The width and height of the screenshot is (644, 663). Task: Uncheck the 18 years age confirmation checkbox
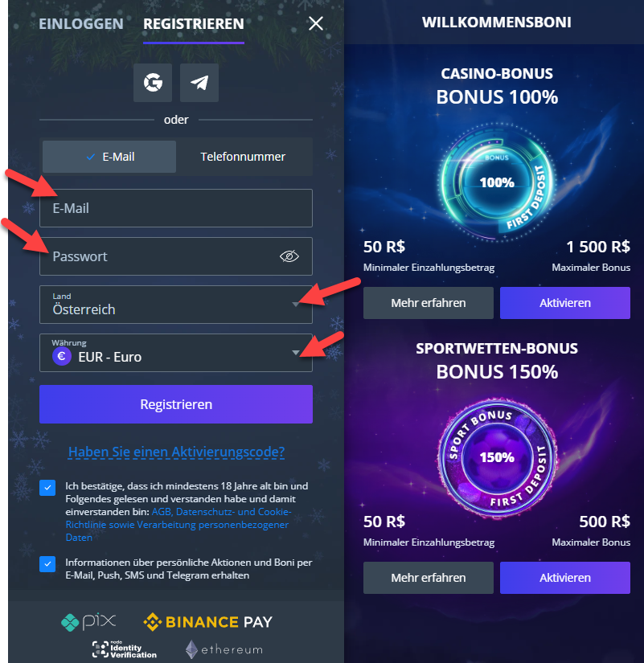coord(47,488)
